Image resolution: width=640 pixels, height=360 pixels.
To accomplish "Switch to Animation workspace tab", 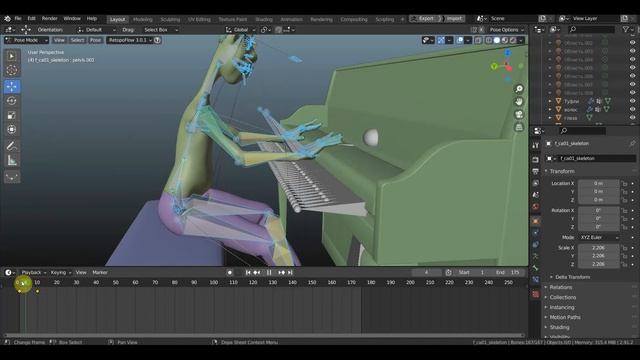I will click(291, 19).
